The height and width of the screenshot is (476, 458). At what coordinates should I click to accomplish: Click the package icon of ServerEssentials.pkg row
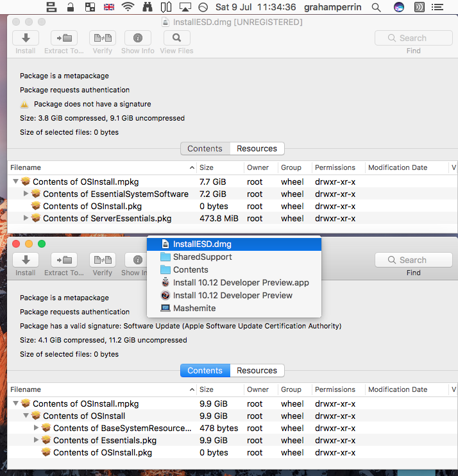(x=36, y=218)
